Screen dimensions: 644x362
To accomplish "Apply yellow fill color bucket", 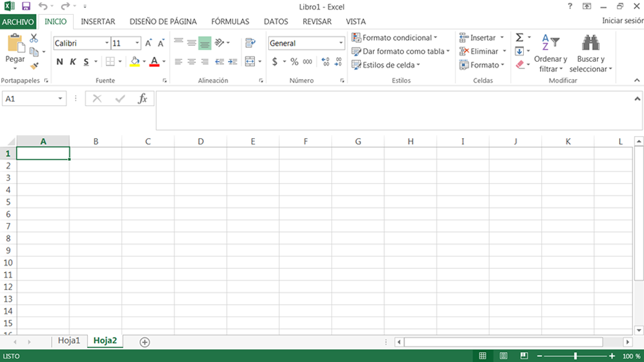I will [135, 62].
